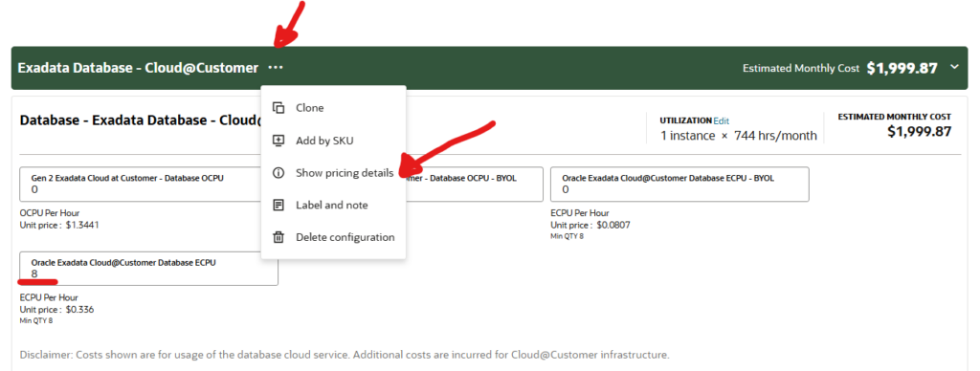Click Min QTY 8 under the $0.336 price
Image resolution: width=980 pixels, height=371 pixels.
point(36,321)
